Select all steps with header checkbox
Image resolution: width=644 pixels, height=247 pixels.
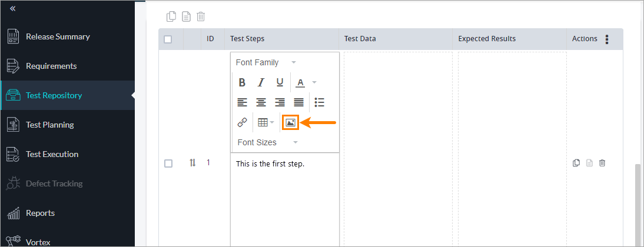(168, 39)
